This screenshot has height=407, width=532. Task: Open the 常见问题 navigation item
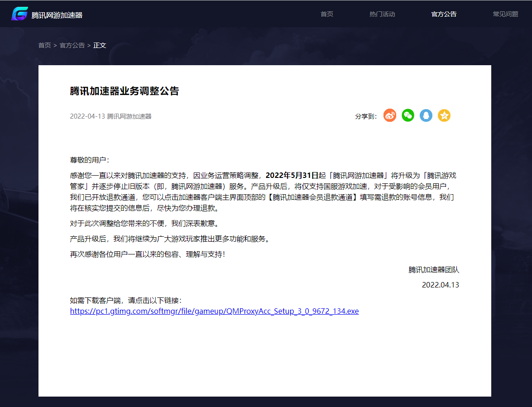point(505,14)
